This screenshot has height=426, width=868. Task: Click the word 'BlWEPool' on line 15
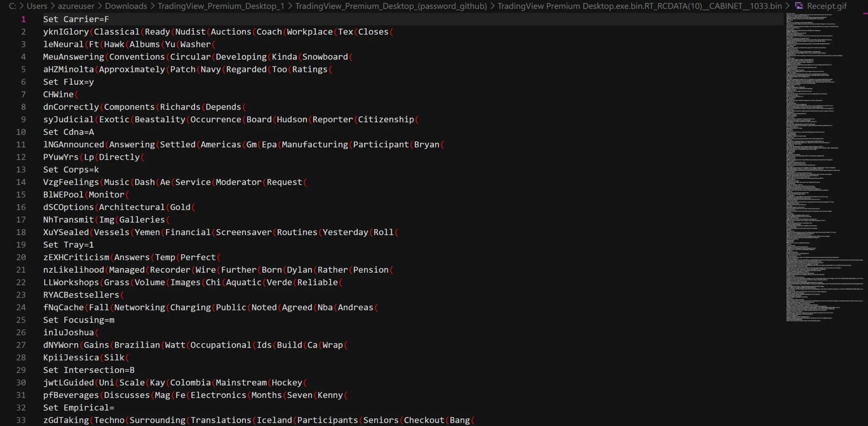pos(63,195)
